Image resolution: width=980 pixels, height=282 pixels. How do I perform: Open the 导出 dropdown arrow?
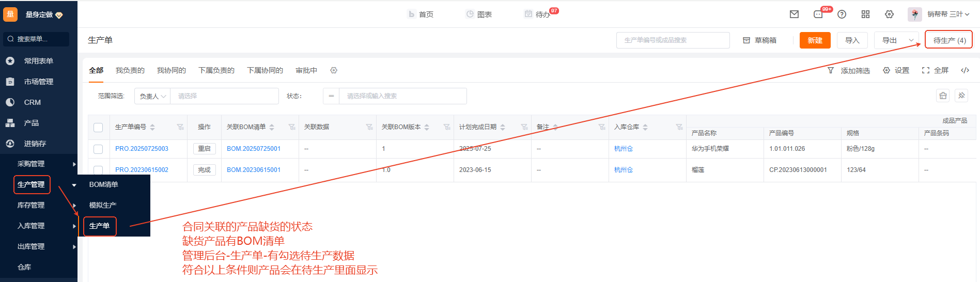[911, 40]
